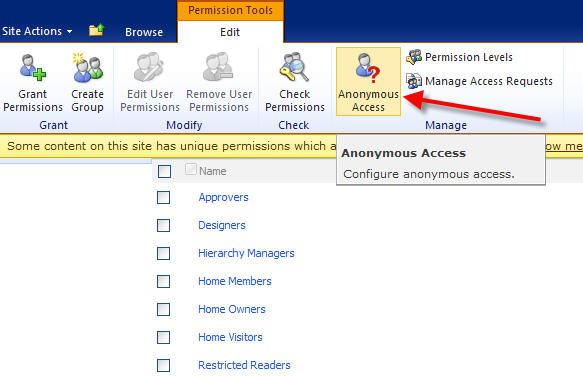Switch to the Browse tab
Screen dimensions: 583x377
(x=144, y=32)
